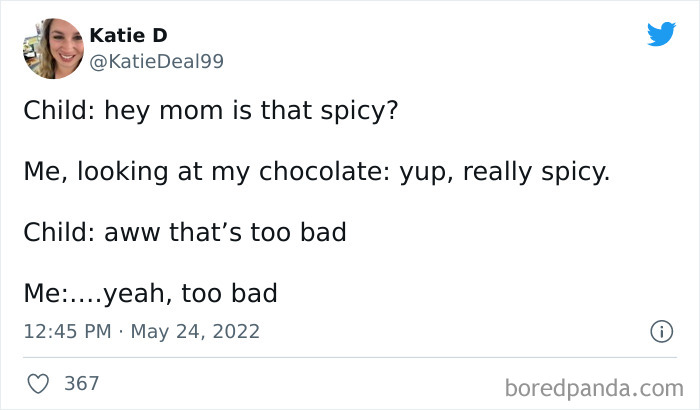
Task: Like the tweet with the heart icon
Action: click(38, 383)
